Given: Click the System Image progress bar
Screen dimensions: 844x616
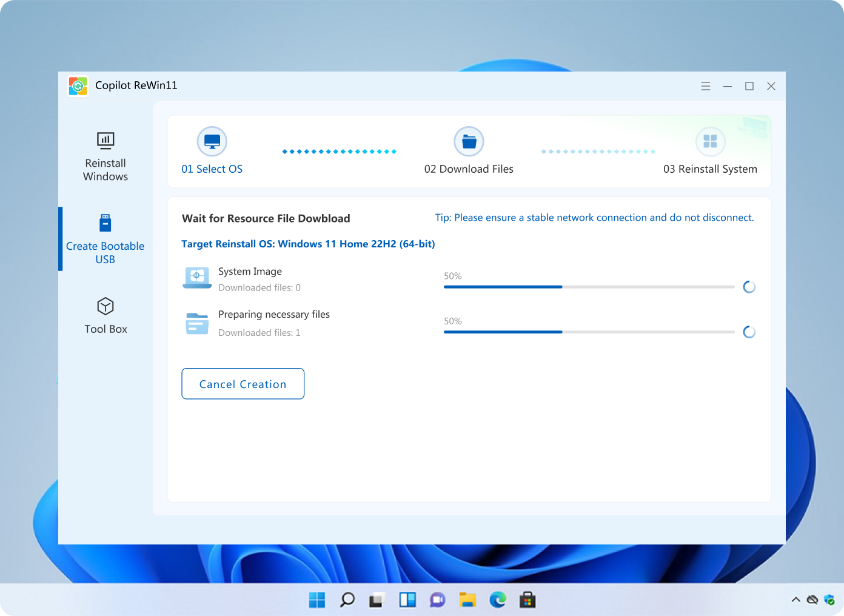Looking at the screenshot, I should (589, 287).
